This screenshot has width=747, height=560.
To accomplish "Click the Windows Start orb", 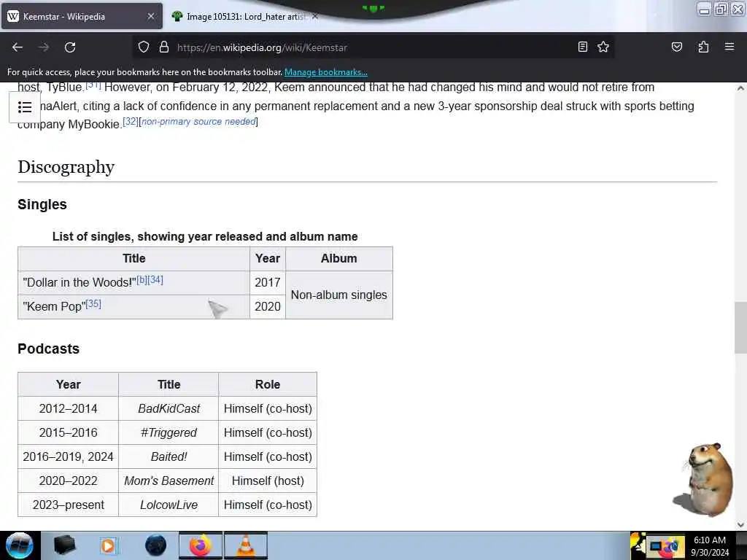I will tap(19, 545).
